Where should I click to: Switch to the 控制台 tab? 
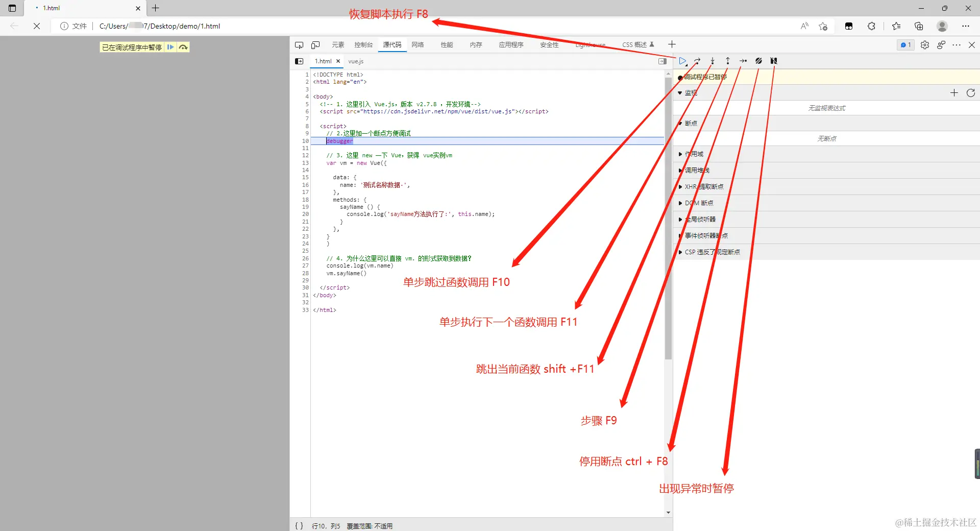(x=363, y=45)
